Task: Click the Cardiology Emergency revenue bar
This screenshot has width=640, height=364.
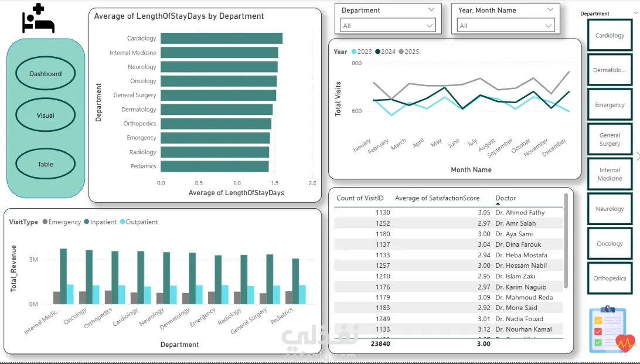Action: (134, 298)
